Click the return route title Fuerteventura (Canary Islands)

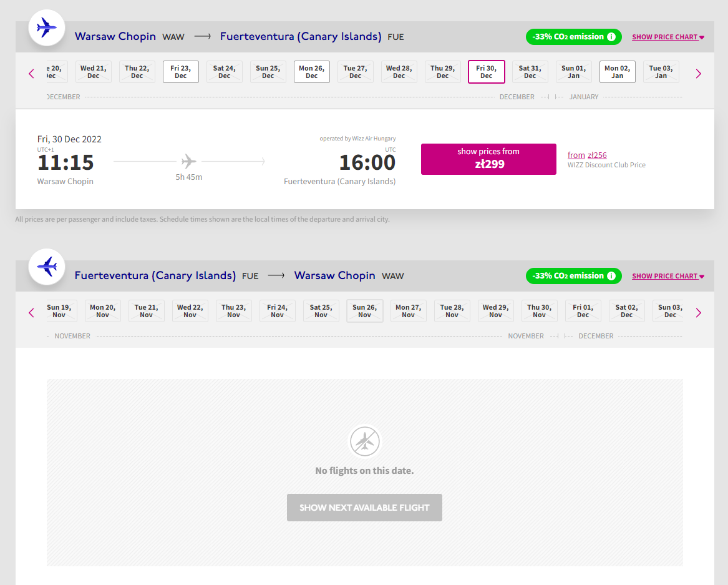[155, 275]
